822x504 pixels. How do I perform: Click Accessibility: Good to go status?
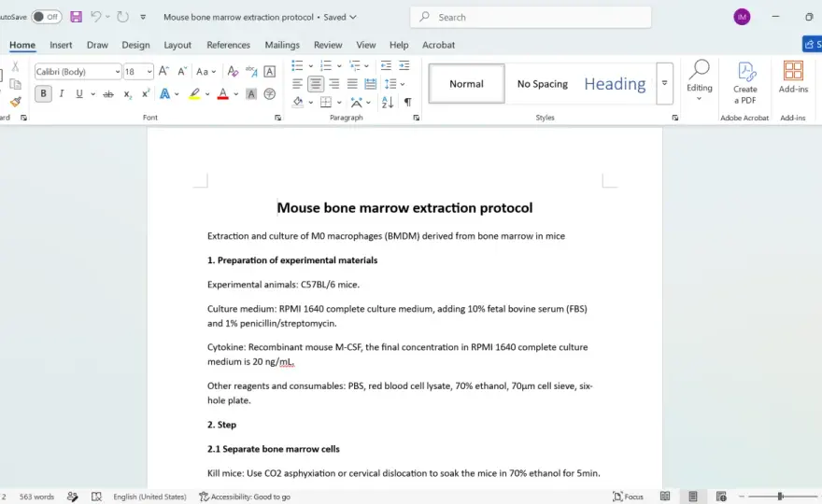[x=245, y=497]
